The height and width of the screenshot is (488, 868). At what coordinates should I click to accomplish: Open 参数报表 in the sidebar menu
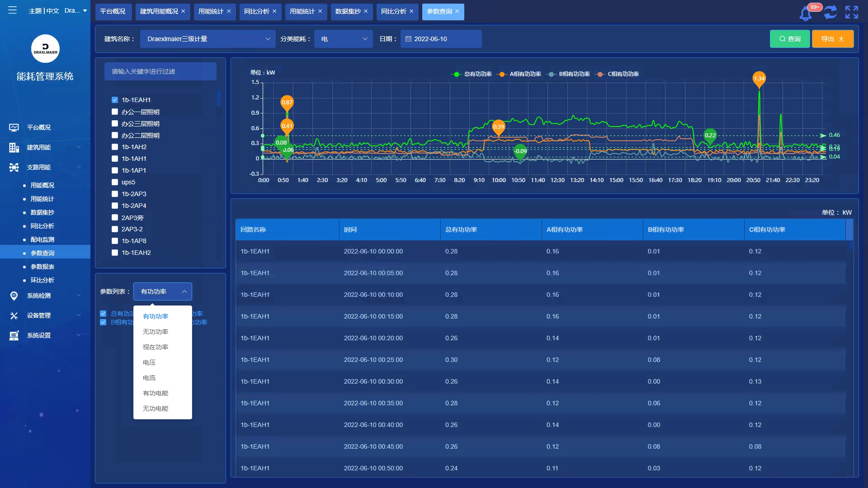click(42, 267)
